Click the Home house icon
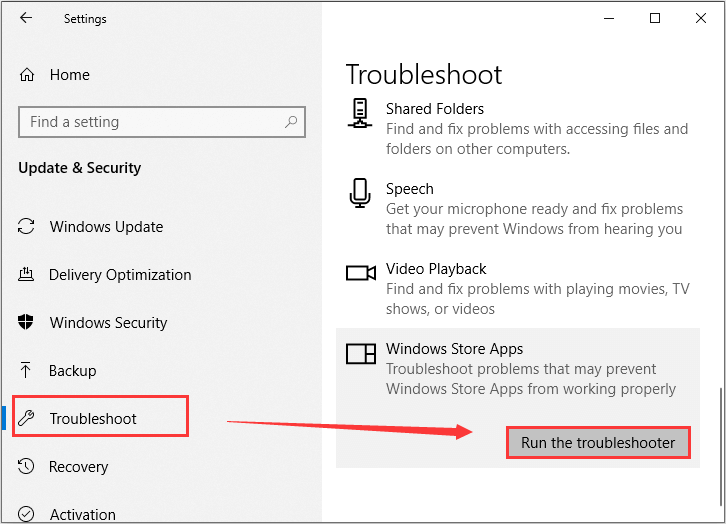Screen dimensions: 726x524 27,75
